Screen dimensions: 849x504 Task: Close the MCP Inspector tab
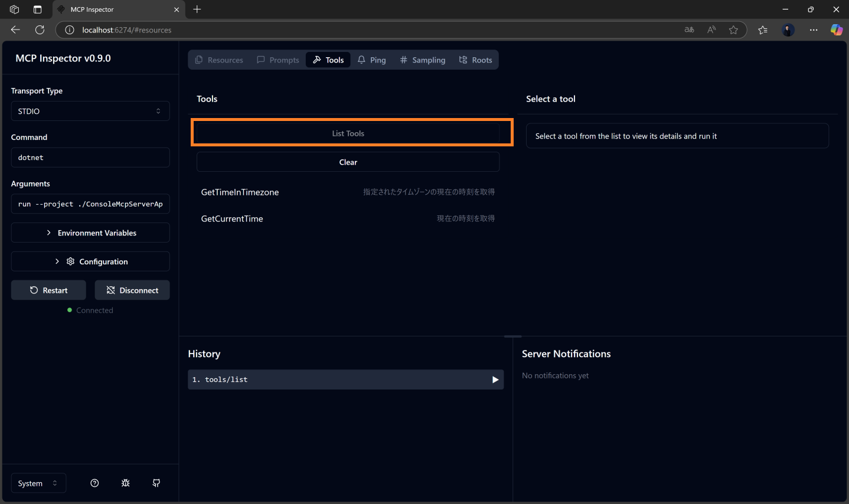(176, 9)
